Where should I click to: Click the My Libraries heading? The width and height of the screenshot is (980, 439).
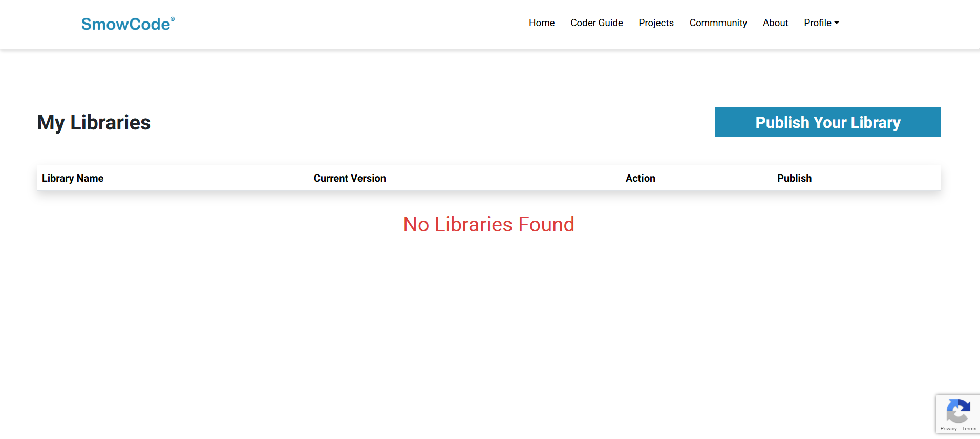[x=94, y=122]
